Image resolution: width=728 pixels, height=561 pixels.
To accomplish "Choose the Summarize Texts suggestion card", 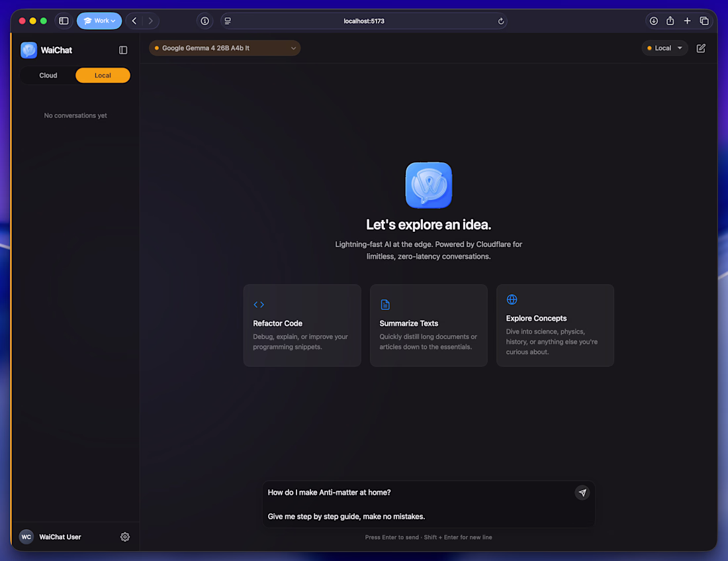I will point(429,325).
